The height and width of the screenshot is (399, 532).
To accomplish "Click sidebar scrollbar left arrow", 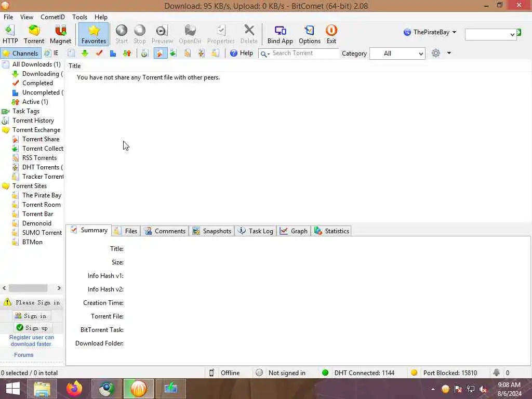I will pyautogui.click(x=4, y=288).
